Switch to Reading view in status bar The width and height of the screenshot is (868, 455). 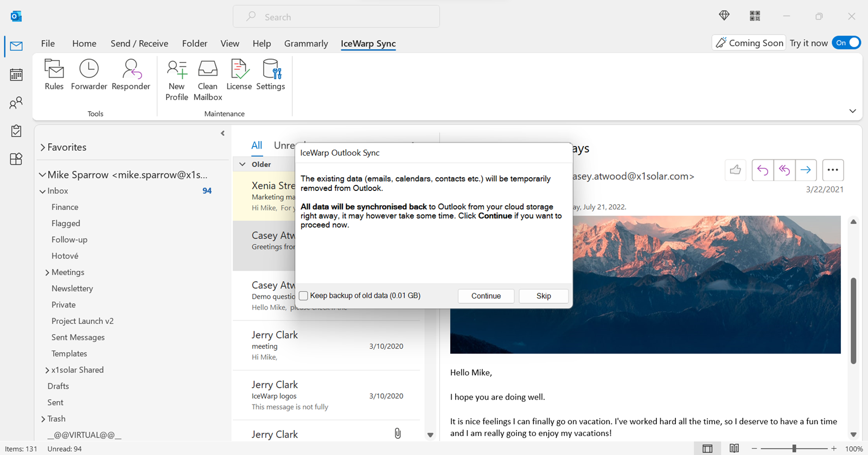click(x=734, y=448)
